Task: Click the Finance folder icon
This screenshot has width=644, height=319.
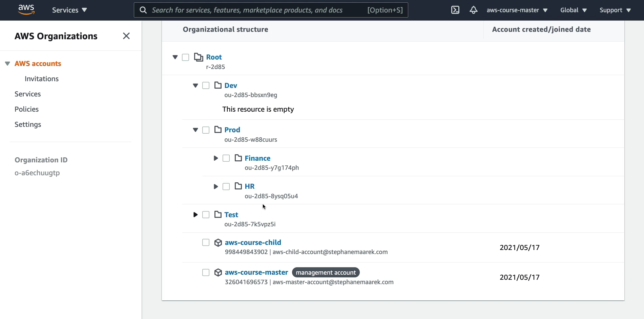Action: [x=238, y=158]
